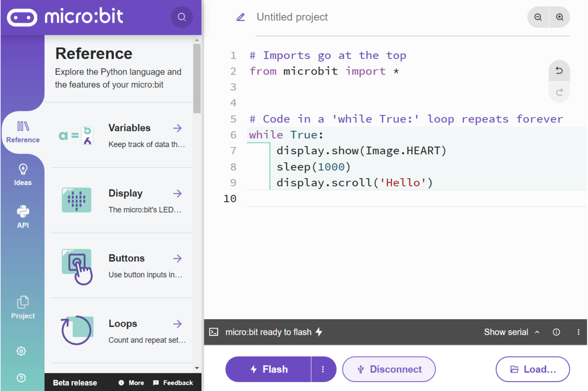
Task: Click the scrollbar down arrow
Action: tap(197, 368)
